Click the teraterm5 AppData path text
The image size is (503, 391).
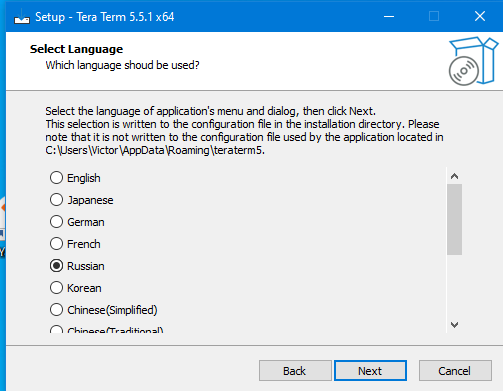[x=155, y=150]
